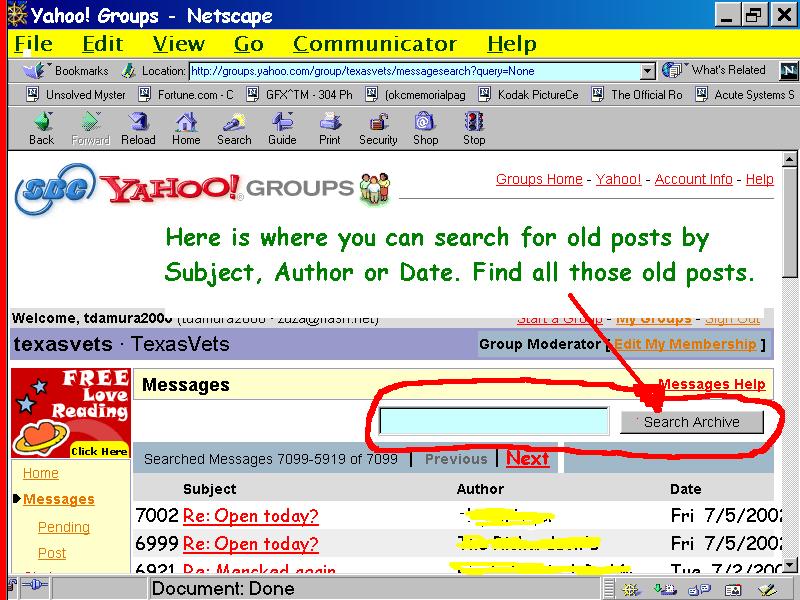
Task: Open Newsgroups icon in component bar
Action: [699, 589]
